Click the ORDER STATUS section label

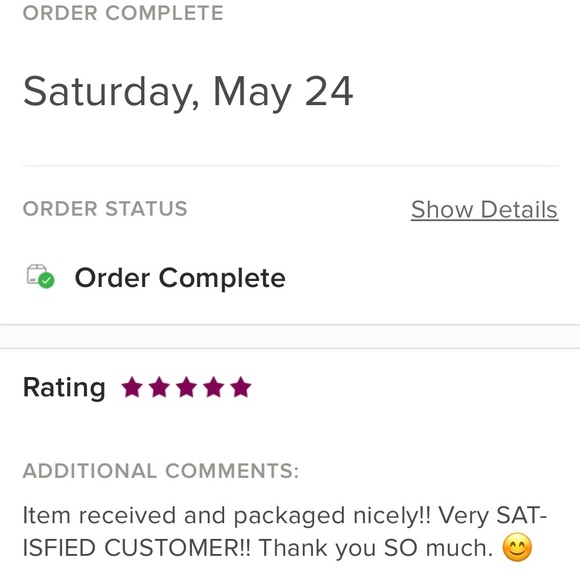pos(105,209)
